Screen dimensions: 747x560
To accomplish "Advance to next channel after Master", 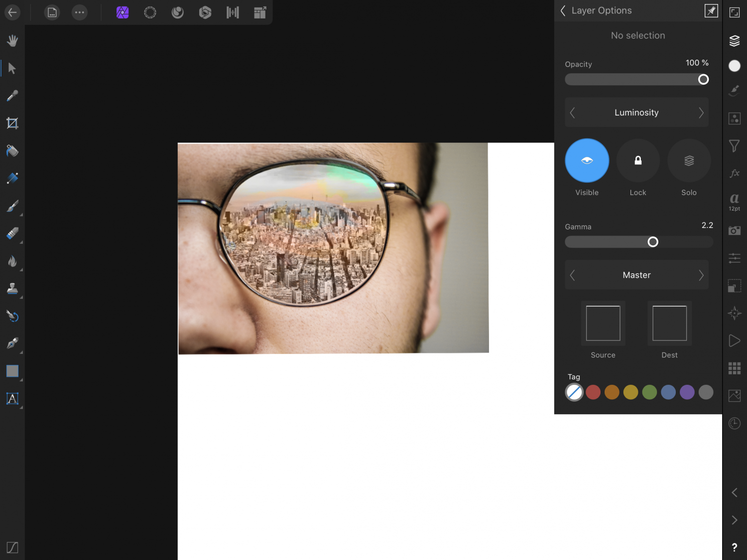I will 701,275.
